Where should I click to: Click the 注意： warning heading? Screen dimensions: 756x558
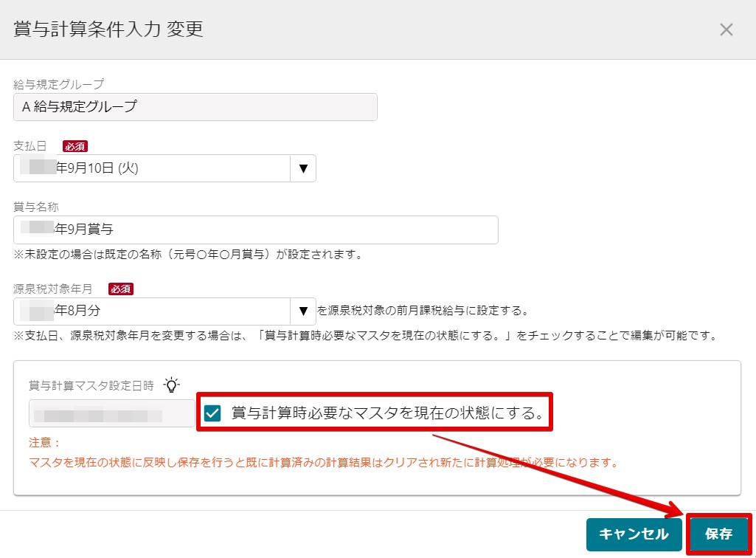pos(44,443)
